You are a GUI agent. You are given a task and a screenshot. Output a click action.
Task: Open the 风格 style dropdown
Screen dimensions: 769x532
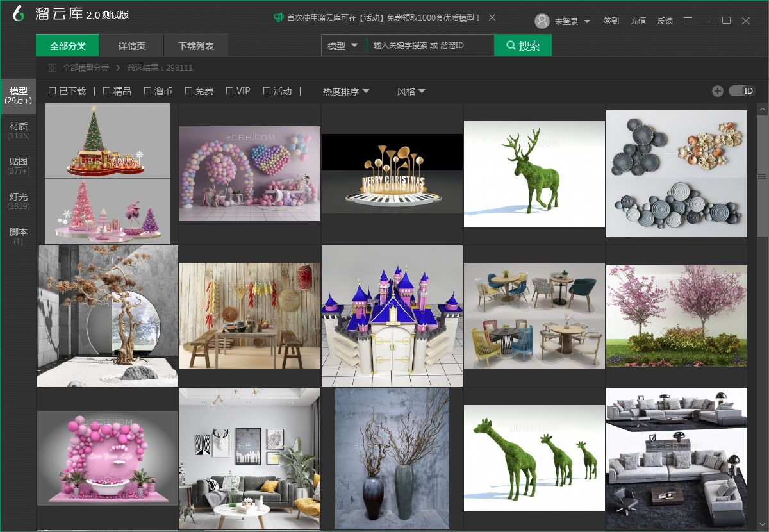pos(411,92)
